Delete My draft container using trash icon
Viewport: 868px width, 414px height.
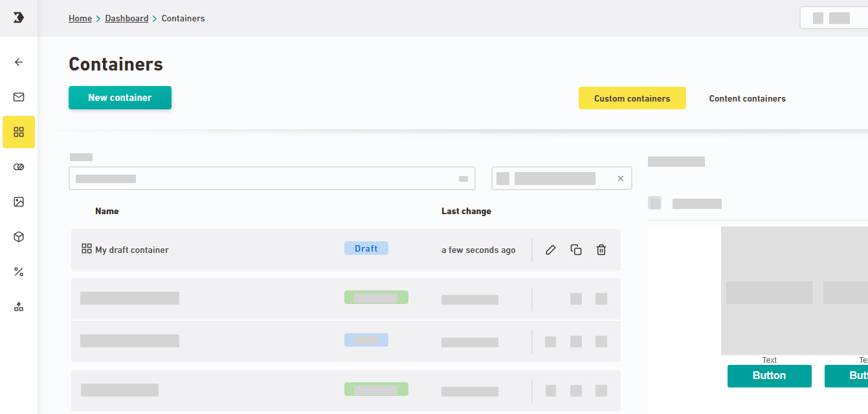601,250
